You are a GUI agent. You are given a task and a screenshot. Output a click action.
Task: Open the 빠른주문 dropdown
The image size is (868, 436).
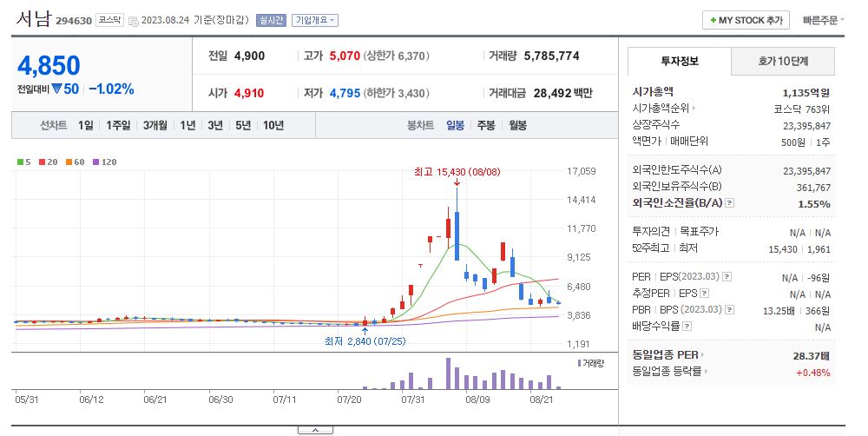823,21
